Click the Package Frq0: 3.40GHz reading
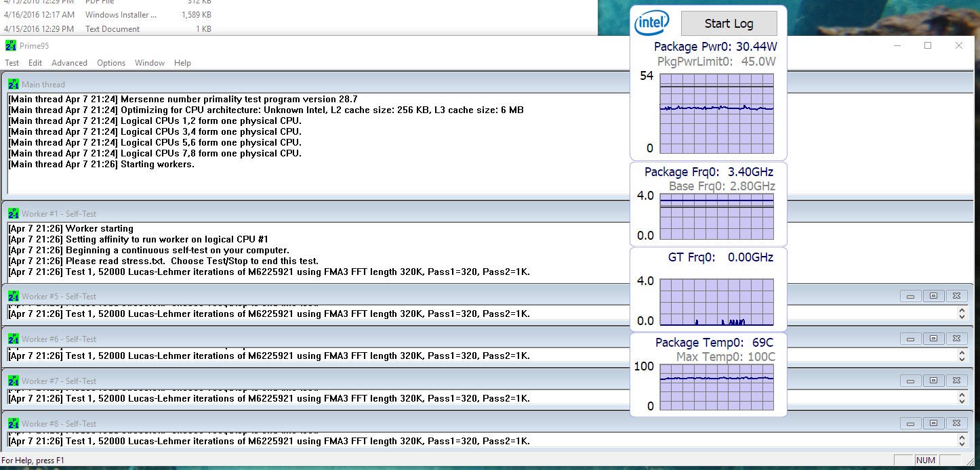This screenshot has width=980, height=470. 709,172
